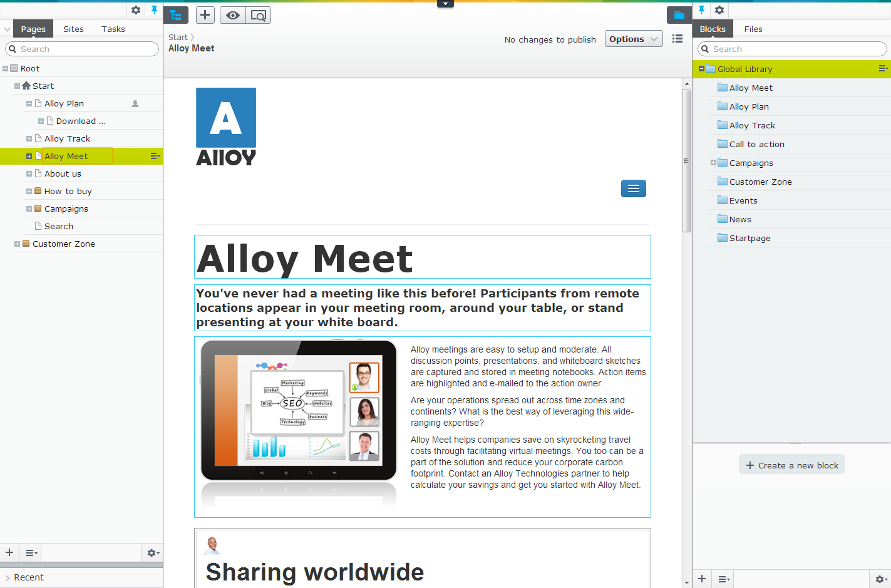Expand the top hidden menu arrow
891x588 pixels.
point(445,4)
